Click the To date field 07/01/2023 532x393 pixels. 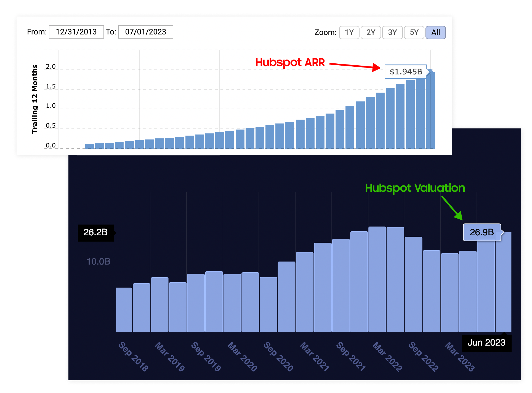pyautogui.click(x=145, y=32)
